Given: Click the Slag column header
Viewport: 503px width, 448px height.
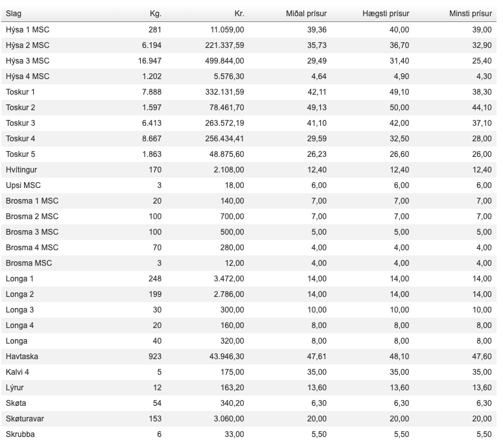Looking at the screenshot, I should [13, 14].
